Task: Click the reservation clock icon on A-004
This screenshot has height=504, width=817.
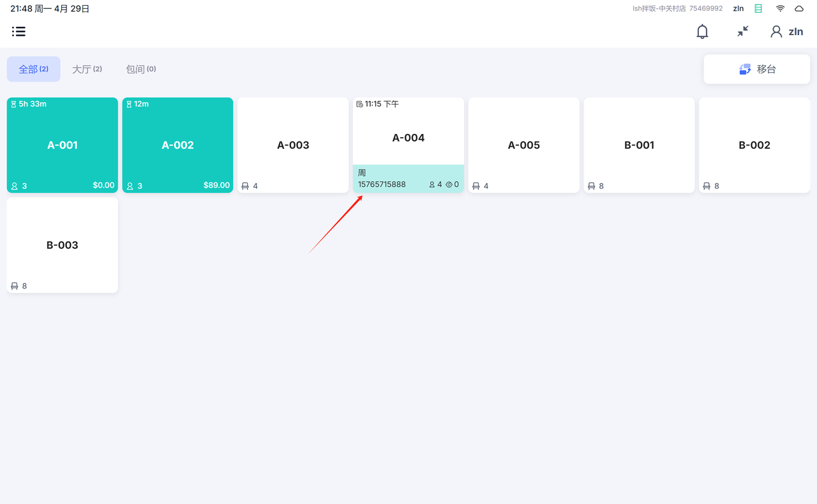Action: point(359,104)
